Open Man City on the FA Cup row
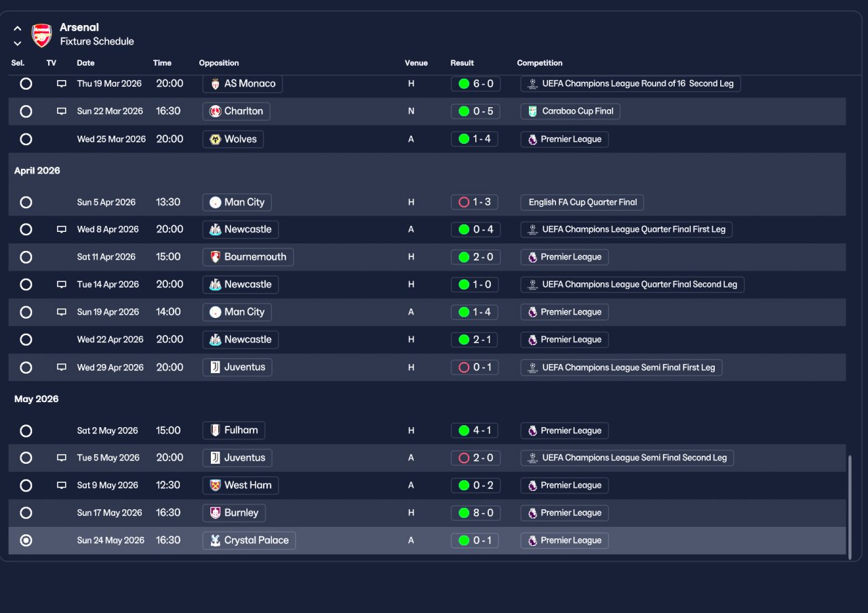Image resolution: width=868 pixels, height=613 pixels. (237, 202)
